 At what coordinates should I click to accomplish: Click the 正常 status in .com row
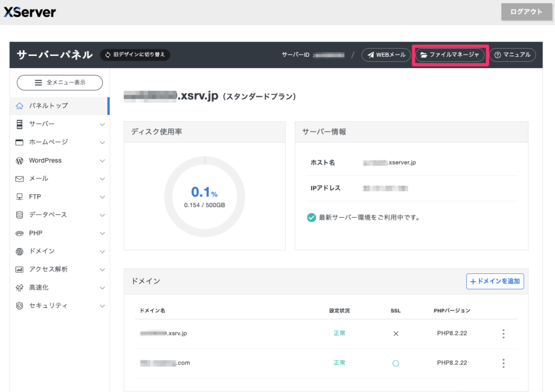coord(339,363)
